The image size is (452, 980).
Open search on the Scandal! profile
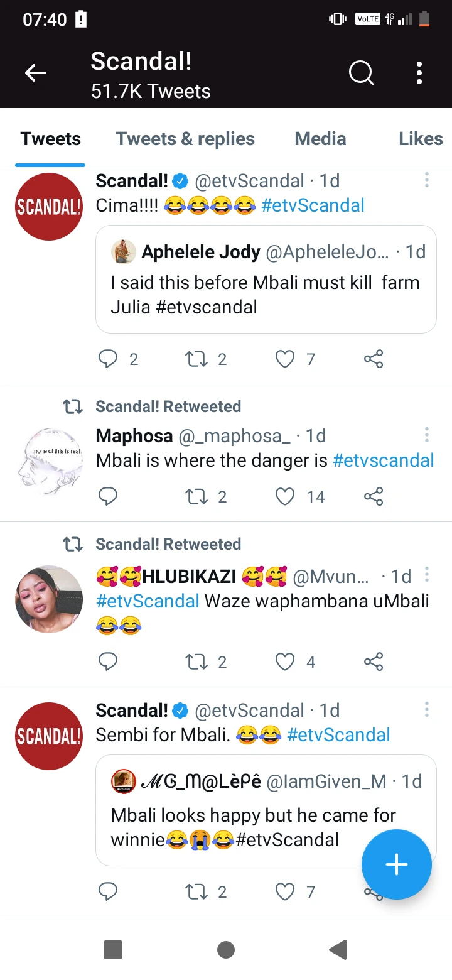361,73
